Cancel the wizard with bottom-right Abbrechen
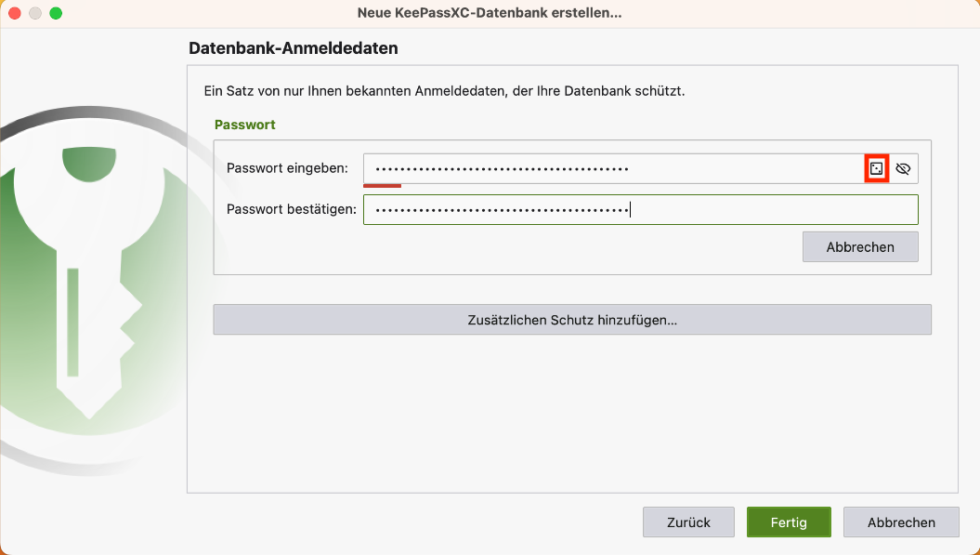 pos(901,522)
